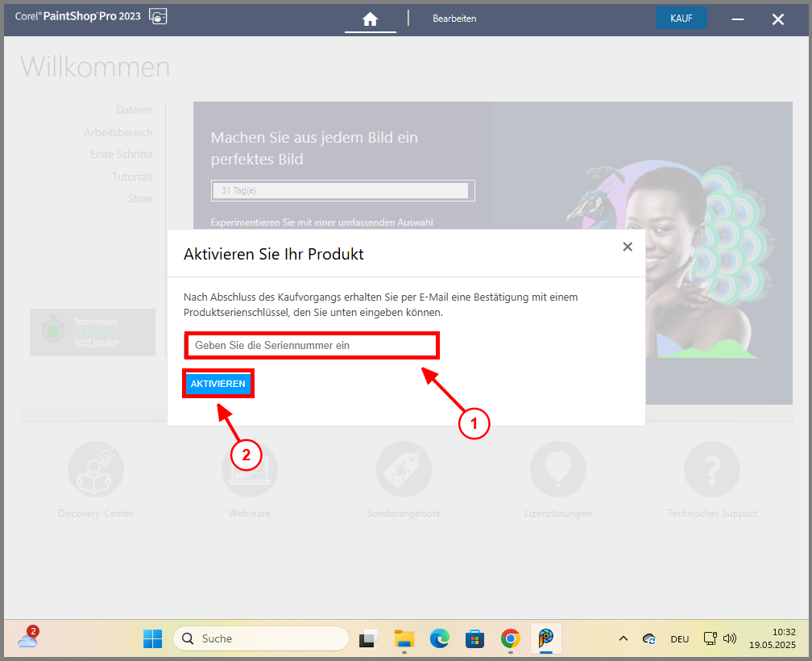Contact Technischer Support via its icon

pos(711,468)
